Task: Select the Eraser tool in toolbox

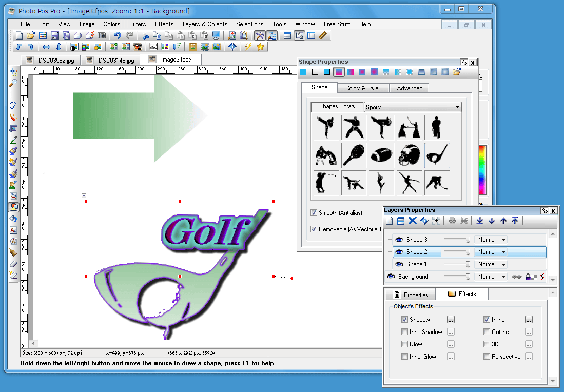Action: point(13,264)
